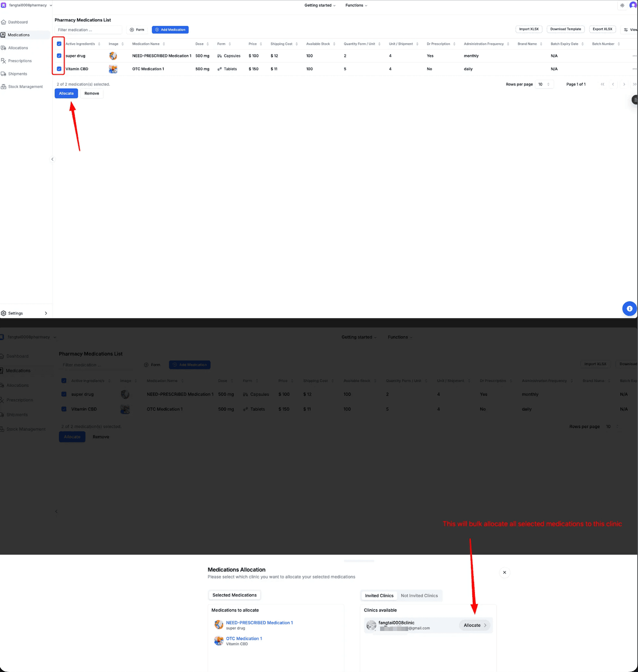The height and width of the screenshot is (672, 638).
Task: Open View options button
Action: click(629, 29)
